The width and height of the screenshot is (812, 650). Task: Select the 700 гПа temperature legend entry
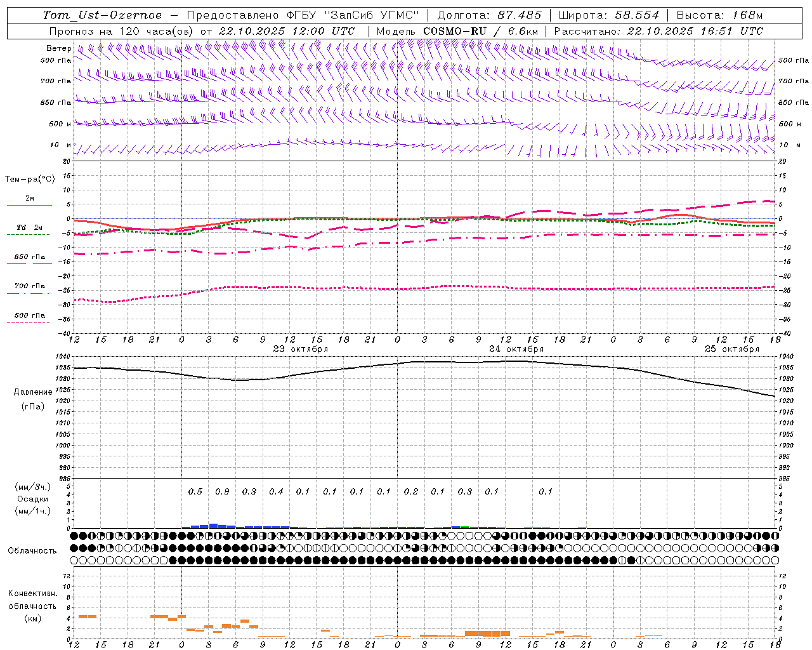pos(30,286)
